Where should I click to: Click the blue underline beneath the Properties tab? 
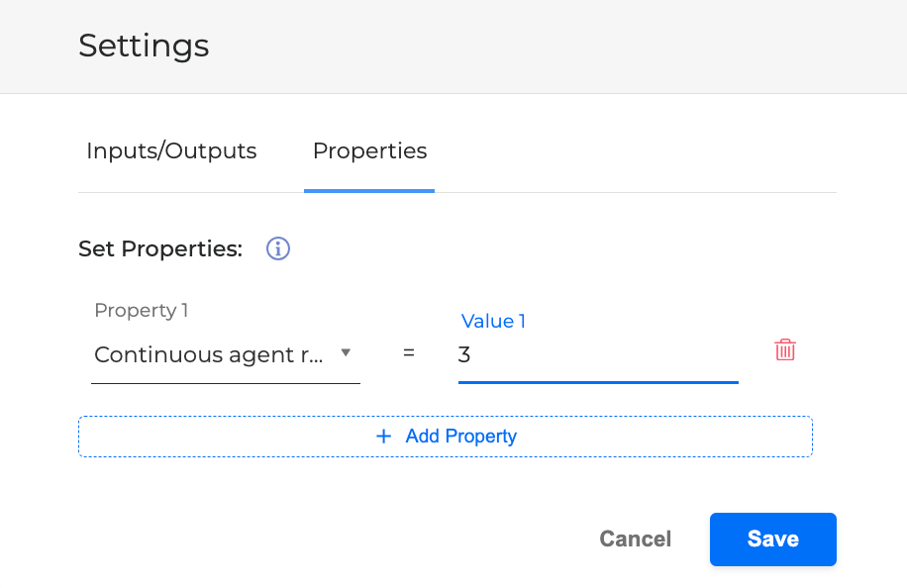point(369,190)
